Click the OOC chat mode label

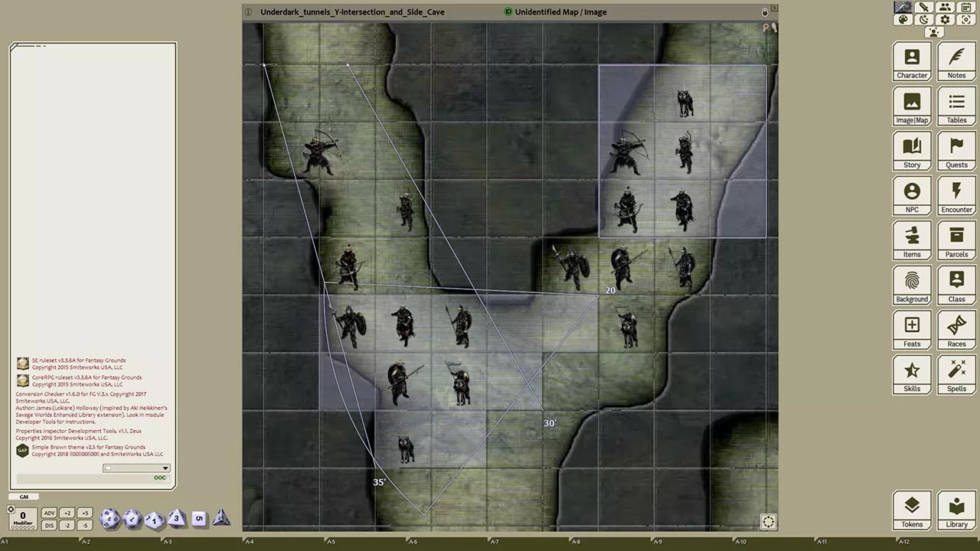[x=159, y=478]
